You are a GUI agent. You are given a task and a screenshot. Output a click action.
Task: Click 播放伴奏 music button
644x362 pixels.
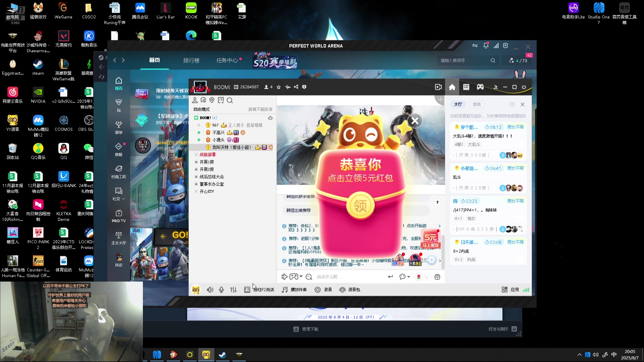pos(294,290)
